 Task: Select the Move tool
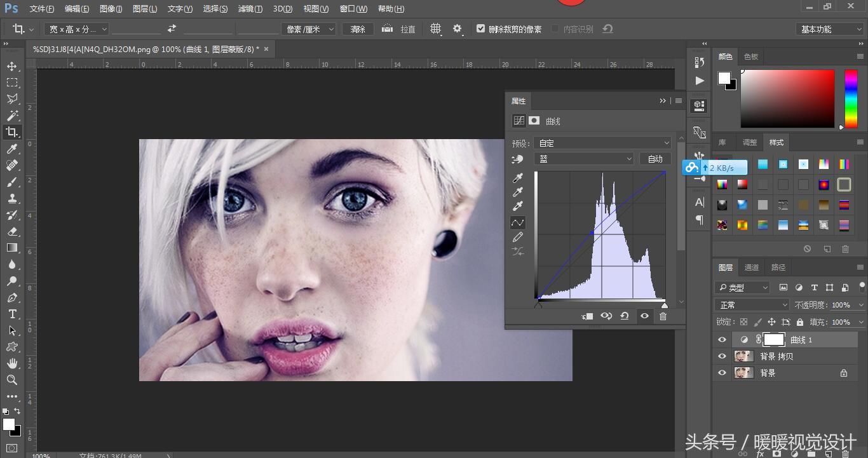point(12,66)
